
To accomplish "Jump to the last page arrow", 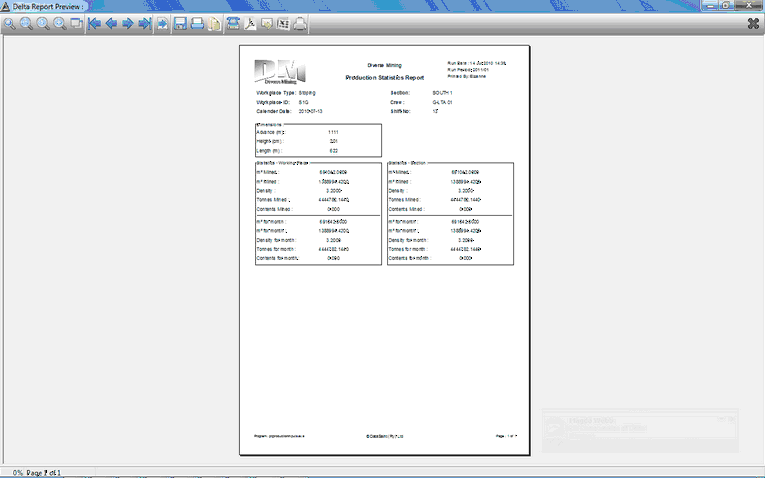I will (x=144, y=23).
